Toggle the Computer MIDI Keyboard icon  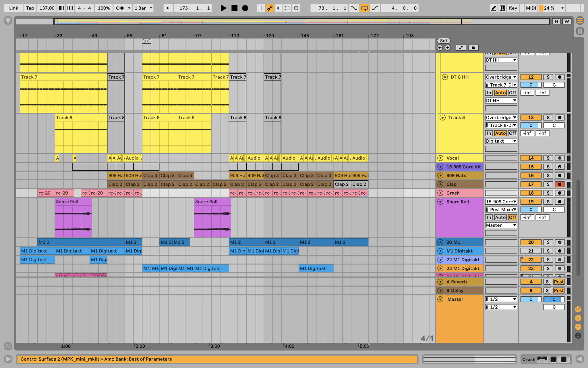point(502,8)
